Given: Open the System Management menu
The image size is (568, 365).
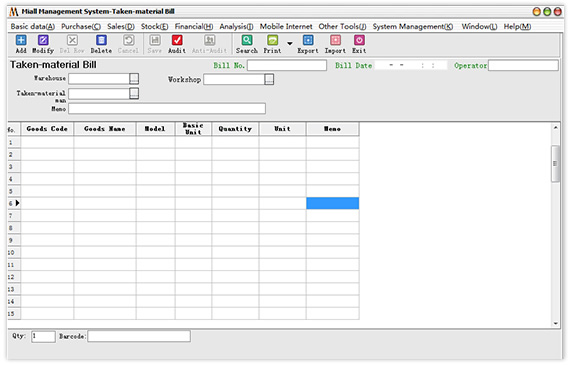Looking at the screenshot, I should pyautogui.click(x=413, y=26).
